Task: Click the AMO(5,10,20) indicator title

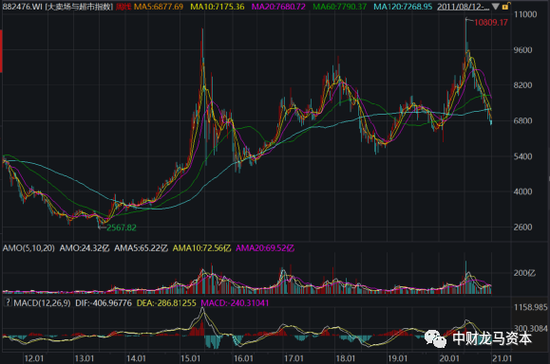Action: coord(28,248)
